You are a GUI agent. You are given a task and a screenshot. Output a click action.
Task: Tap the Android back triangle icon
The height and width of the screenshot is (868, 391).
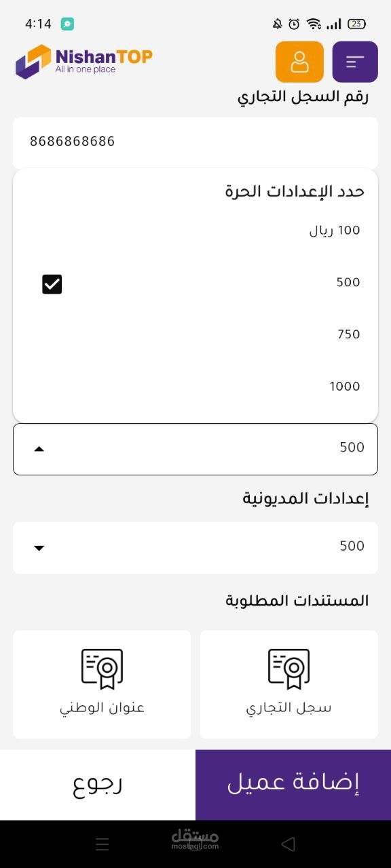point(288,844)
